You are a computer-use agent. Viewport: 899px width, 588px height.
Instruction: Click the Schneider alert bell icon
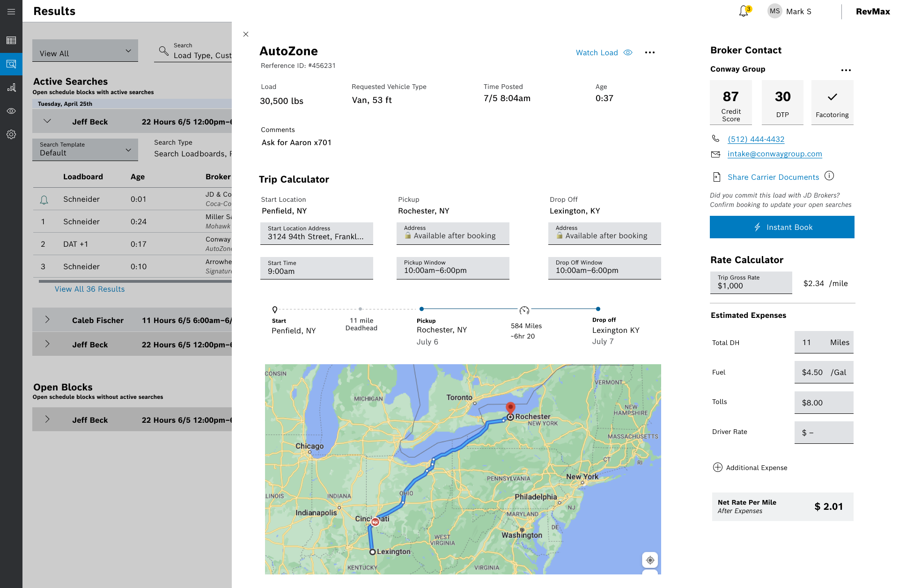click(x=44, y=200)
